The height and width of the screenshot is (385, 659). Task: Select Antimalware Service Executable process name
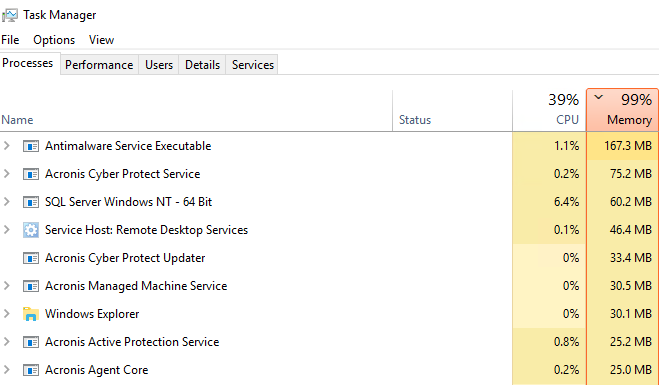coord(128,146)
